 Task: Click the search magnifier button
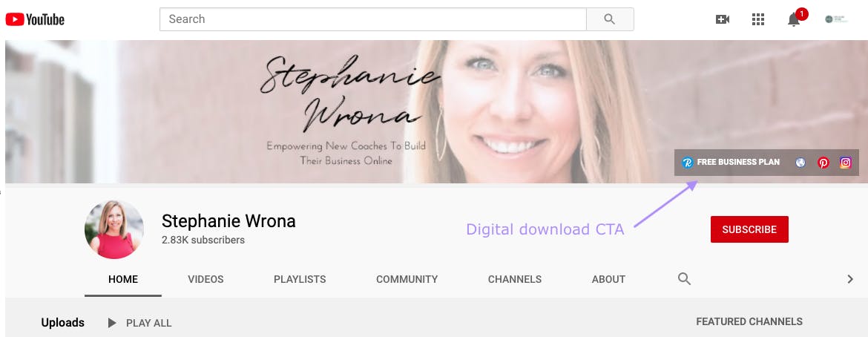610,19
